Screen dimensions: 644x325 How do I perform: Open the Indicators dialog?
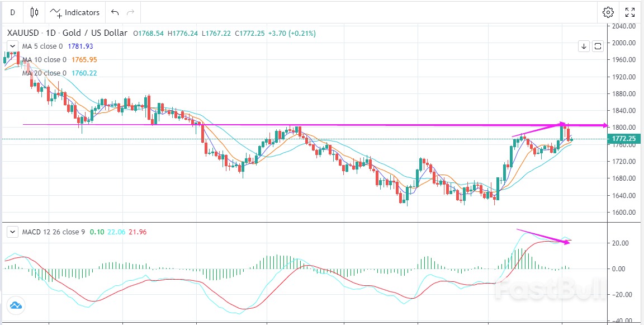75,12
